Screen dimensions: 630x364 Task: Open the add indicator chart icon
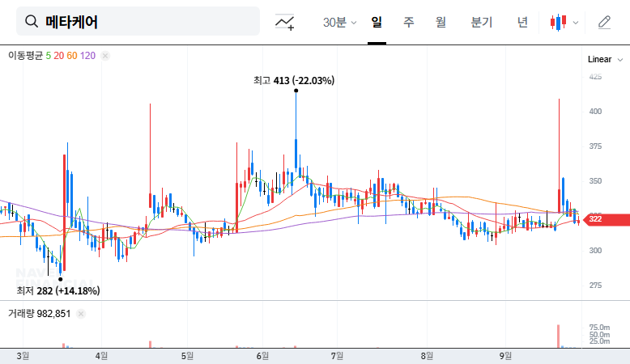tap(285, 22)
